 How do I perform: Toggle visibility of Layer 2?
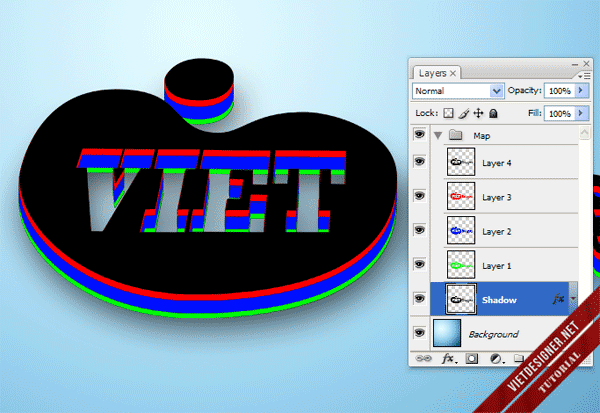tap(419, 230)
